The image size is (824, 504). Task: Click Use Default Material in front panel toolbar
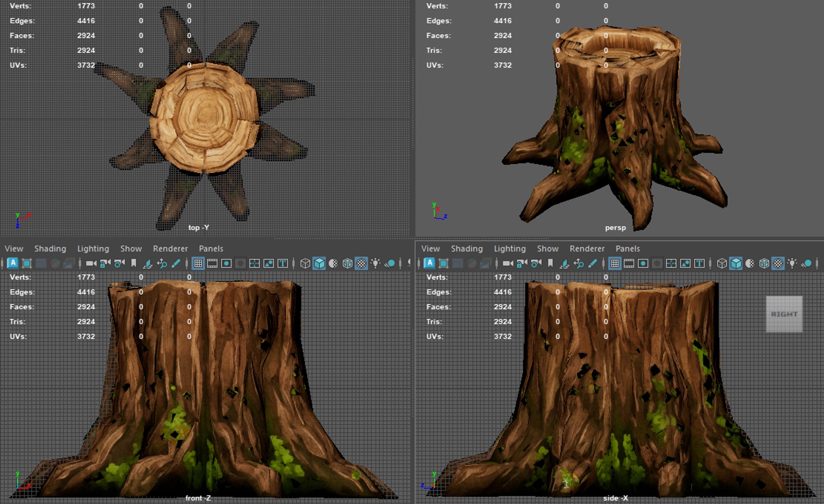(x=333, y=264)
